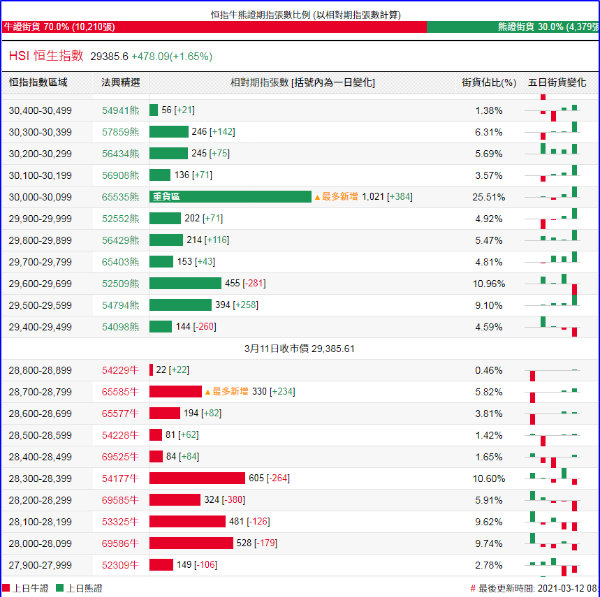Click the 25.51% street-goods share value
Screen dimensions: 600x597
point(489,197)
